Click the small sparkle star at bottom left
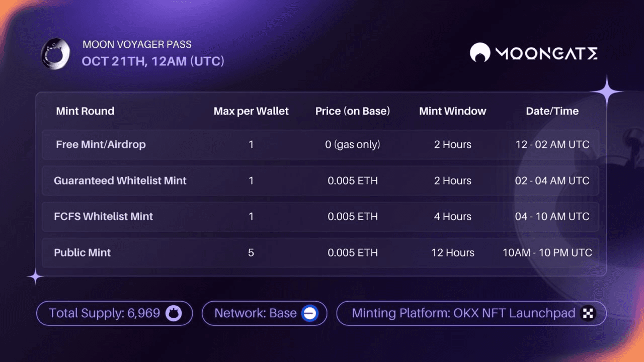Screen dimensions: 644x362 pos(35,277)
